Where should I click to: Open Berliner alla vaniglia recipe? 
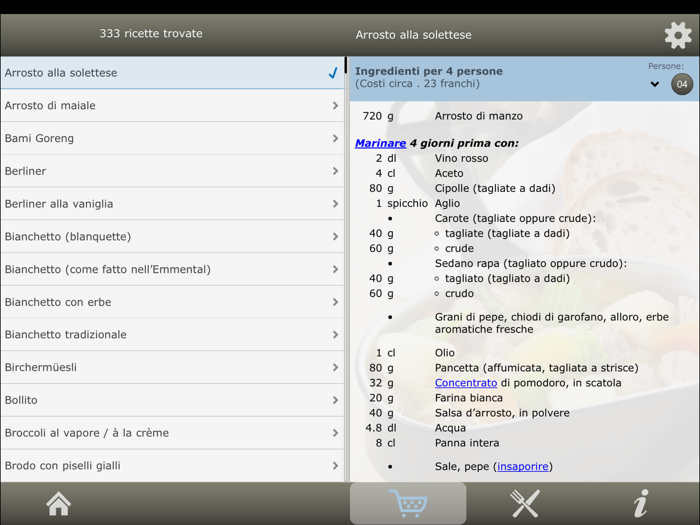click(x=172, y=204)
